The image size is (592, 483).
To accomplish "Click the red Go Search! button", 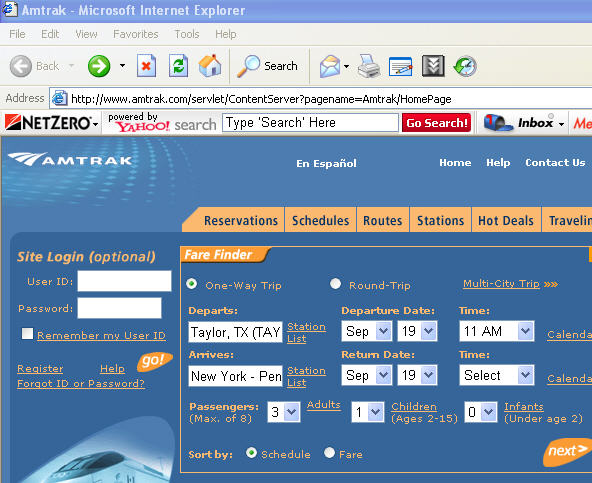I will [436, 123].
